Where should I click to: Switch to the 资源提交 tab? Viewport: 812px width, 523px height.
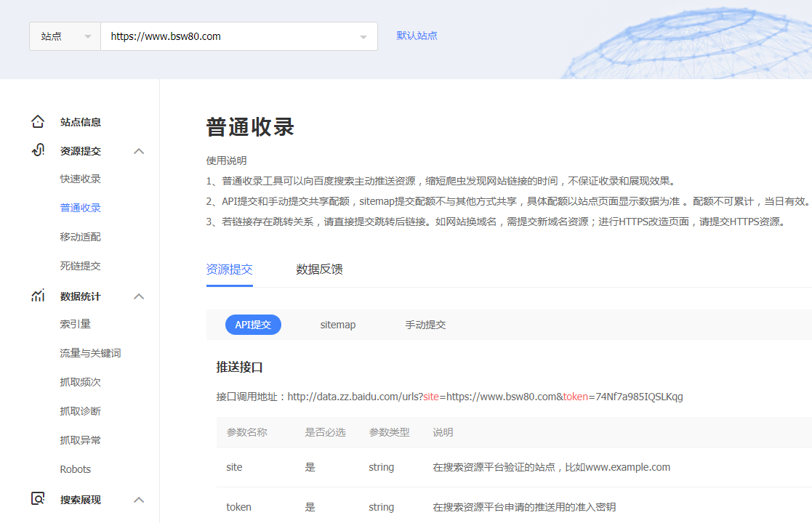pos(230,269)
